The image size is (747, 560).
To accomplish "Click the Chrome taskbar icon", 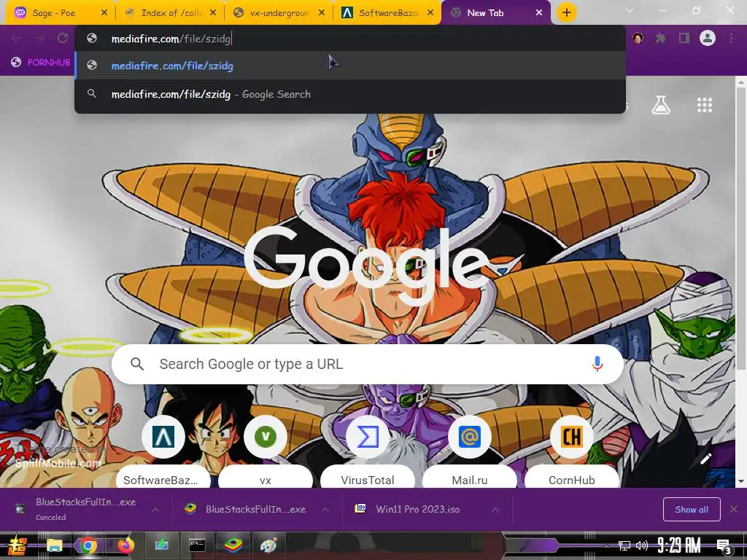I will tap(88, 545).
